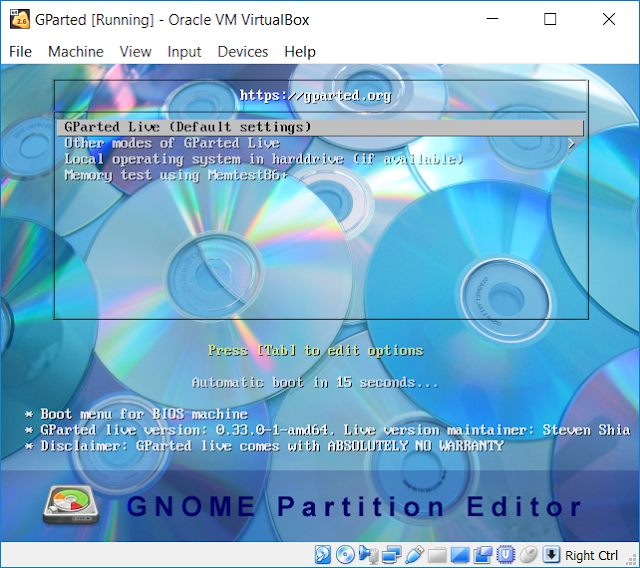Click the Automatic boot countdown text
Image resolution: width=640 pixels, height=568 pixels.
click(x=315, y=382)
